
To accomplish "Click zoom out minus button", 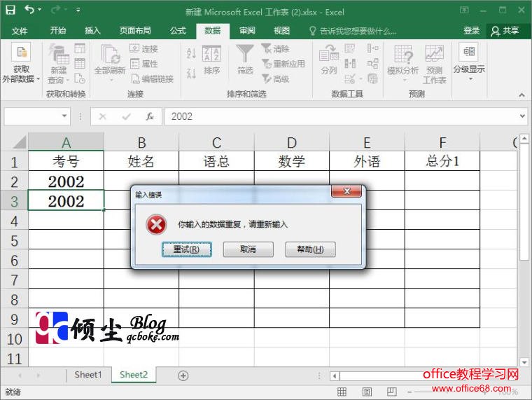I will coord(409,392).
